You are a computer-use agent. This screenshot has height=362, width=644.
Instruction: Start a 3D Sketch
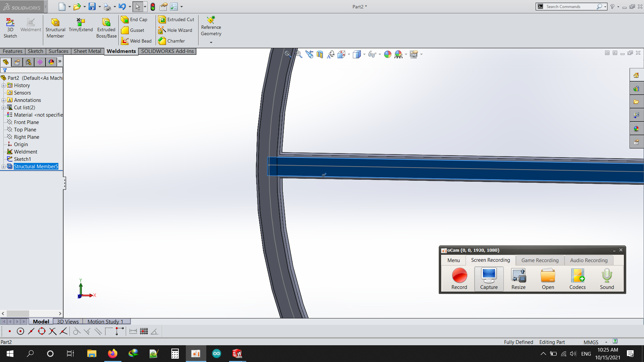pos(10,28)
